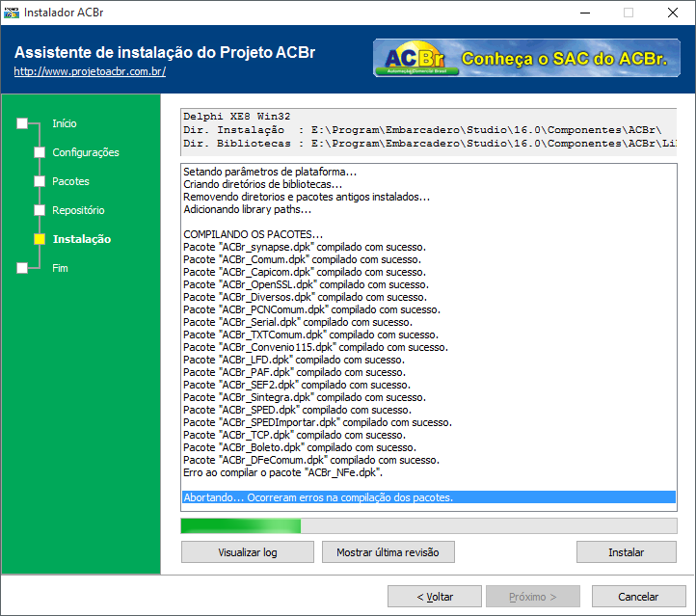Minimize the Instalador ACBr window
Viewport: 696px width, 616px height.
click(x=585, y=13)
